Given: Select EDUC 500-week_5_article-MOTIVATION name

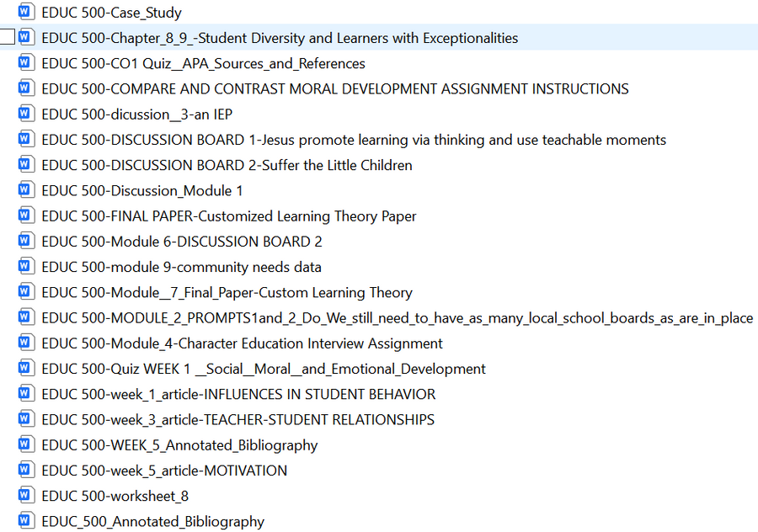Looking at the screenshot, I should point(164,471).
